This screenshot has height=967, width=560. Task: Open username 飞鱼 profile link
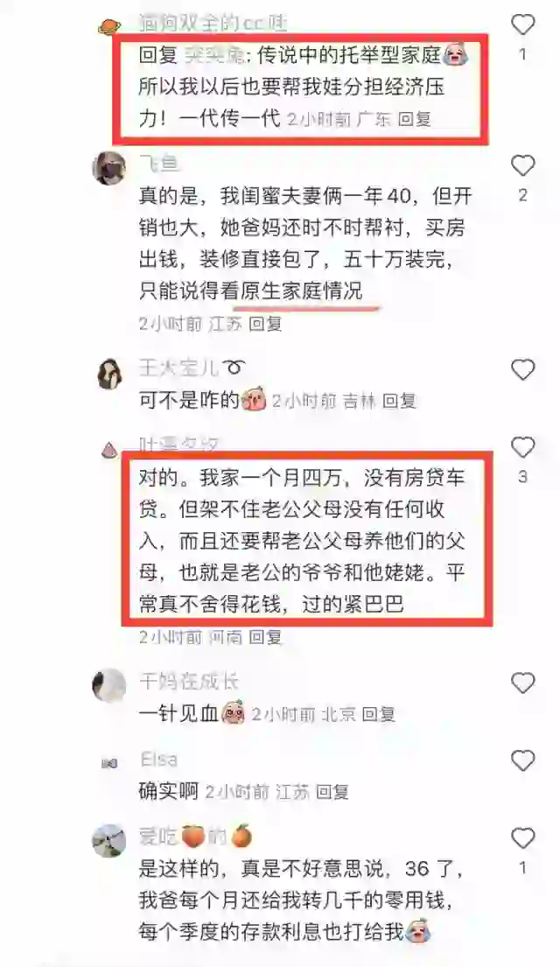[159, 164]
